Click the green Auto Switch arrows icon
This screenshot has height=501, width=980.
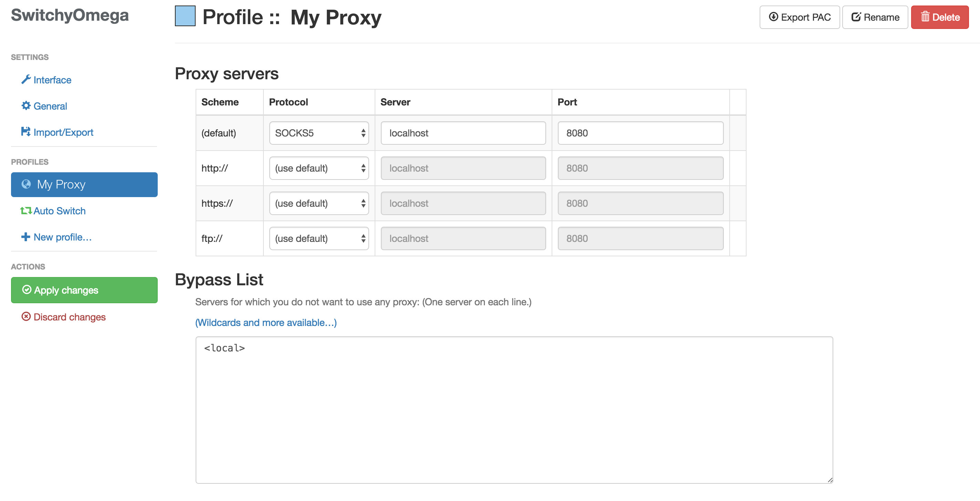pos(26,211)
